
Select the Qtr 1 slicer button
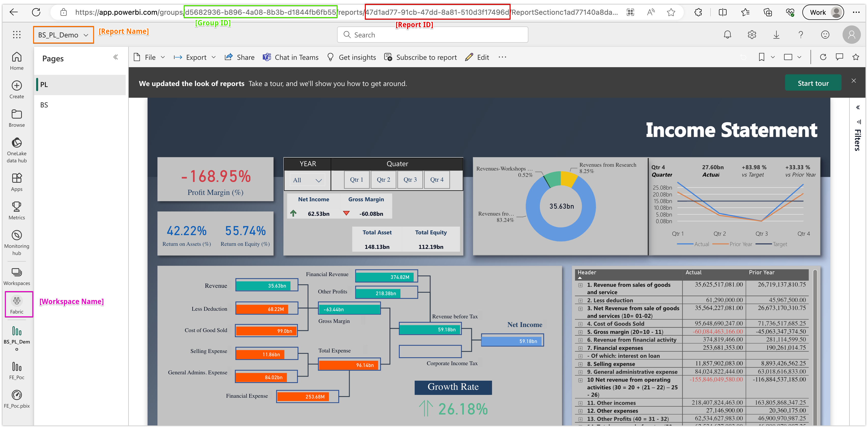(356, 180)
